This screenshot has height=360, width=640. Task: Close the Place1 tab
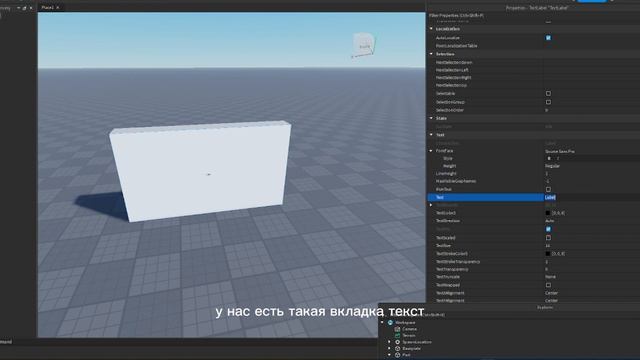(58, 7)
